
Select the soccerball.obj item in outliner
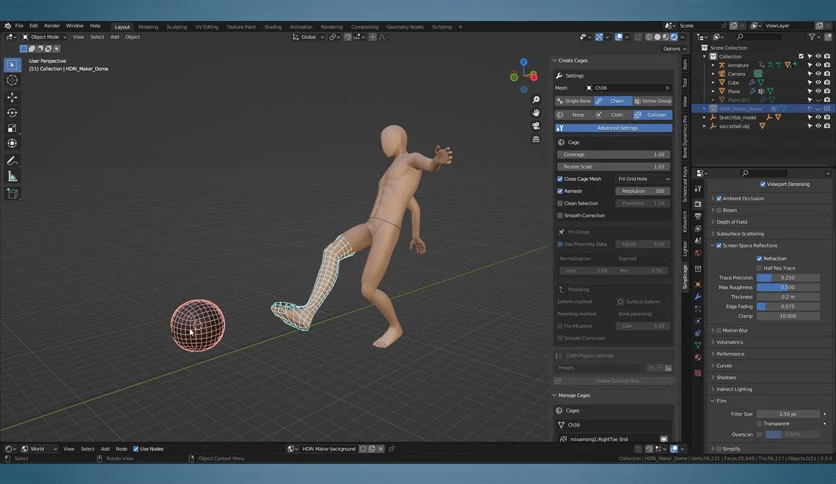coord(734,126)
